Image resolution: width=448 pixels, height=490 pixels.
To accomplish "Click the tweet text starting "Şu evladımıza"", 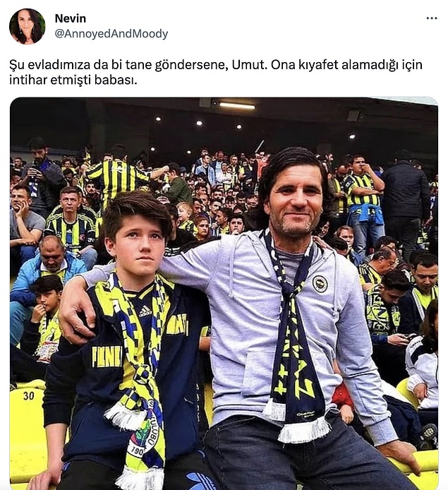I will coord(216,72).
